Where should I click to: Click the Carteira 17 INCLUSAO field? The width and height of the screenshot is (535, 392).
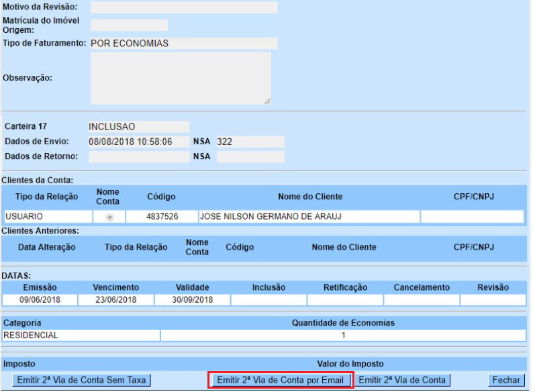pos(138,127)
